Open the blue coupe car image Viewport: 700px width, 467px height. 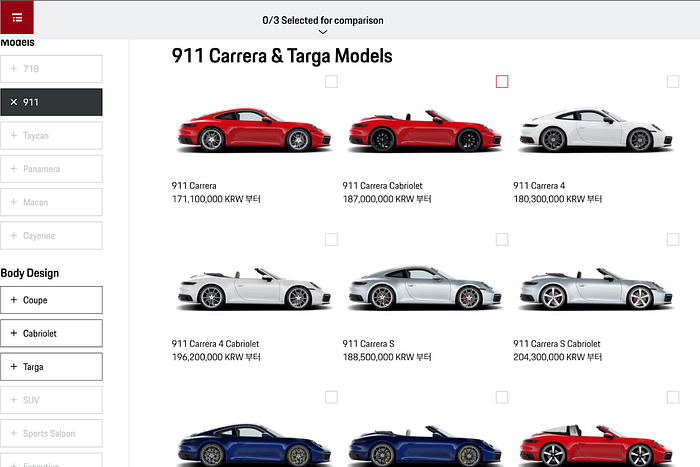(254, 445)
